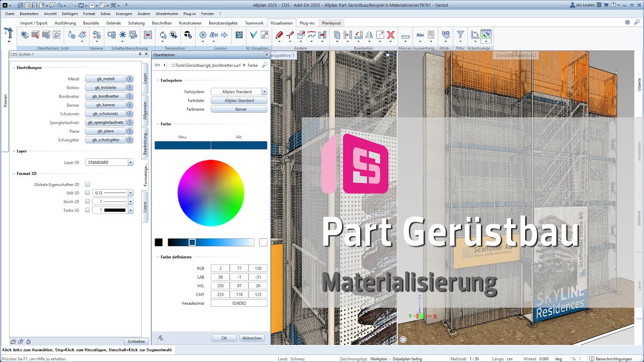Open the Layer 3D dropdown
This screenshot has height=362, width=644.
coord(130,162)
